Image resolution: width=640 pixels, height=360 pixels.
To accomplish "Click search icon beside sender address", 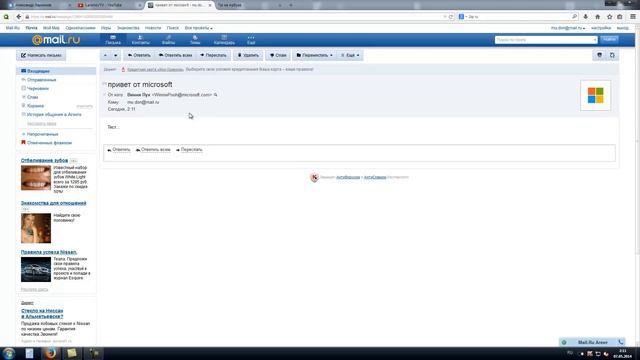I will click(216, 95).
